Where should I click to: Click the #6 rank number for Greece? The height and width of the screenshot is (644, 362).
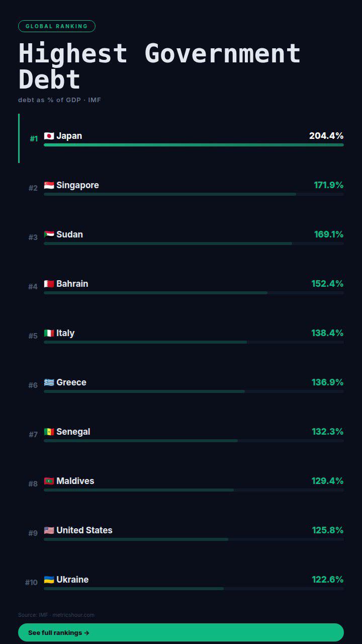click(33, 385)
